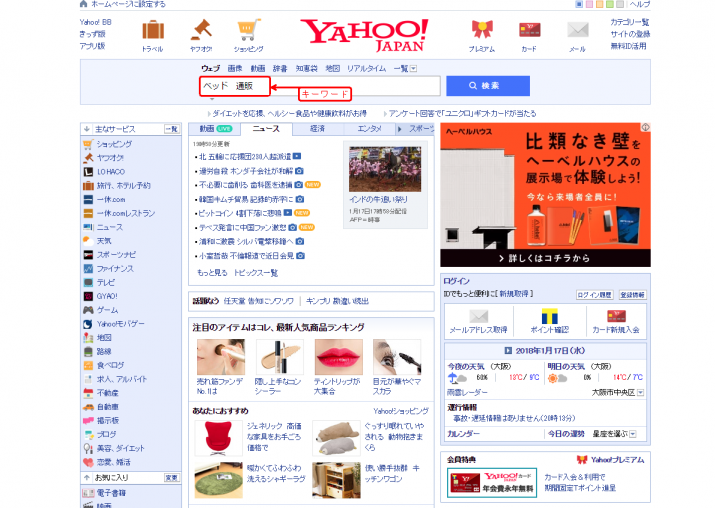Screen dimensions: 715x508
Task: Click the 恋愛、婚活 heart sidebar icon
Action: click(88, 462)
